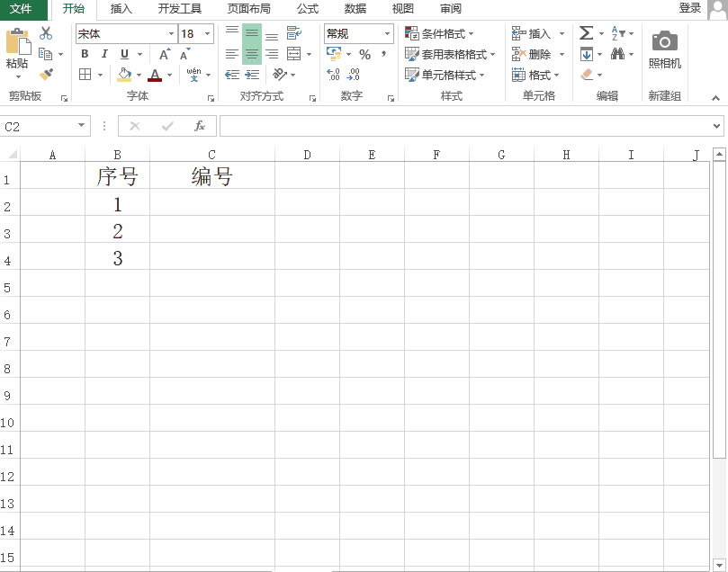Click inside the formula bar input
728x572 pixels.
465,126
